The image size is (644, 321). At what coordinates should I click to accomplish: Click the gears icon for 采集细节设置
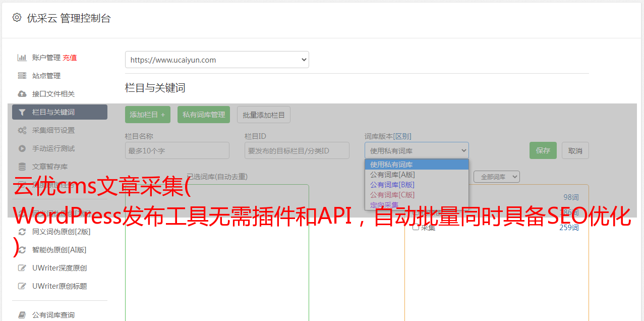click(x=22, y=130)
